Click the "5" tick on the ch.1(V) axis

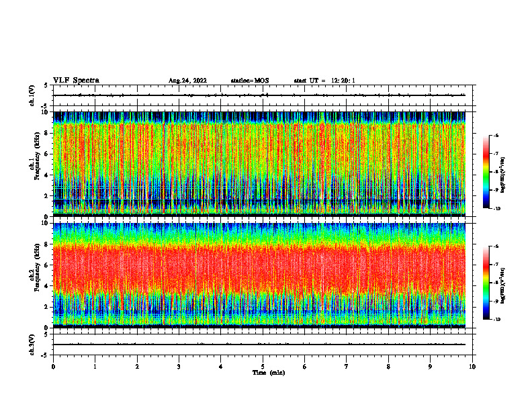click(46, 86)
